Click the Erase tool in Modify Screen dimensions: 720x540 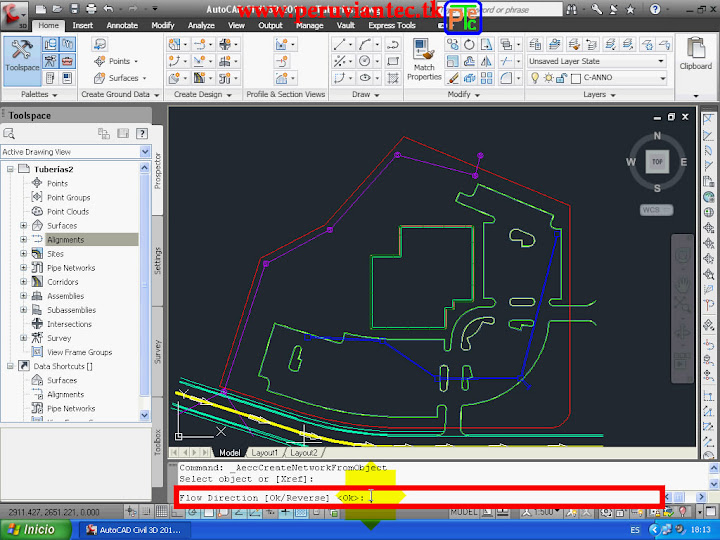coord(452,78)
